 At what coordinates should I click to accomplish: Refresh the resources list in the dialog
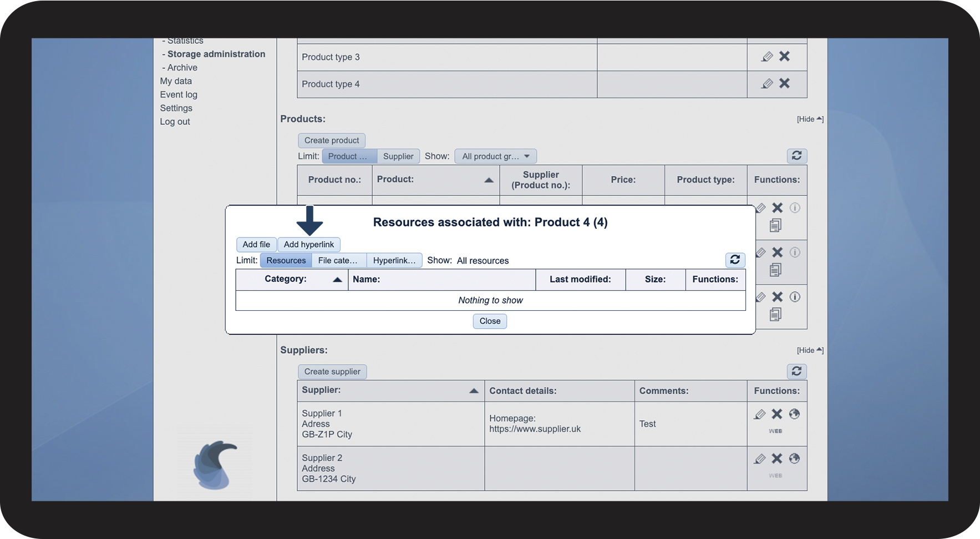pyautogui.click(x=735, y=260)
